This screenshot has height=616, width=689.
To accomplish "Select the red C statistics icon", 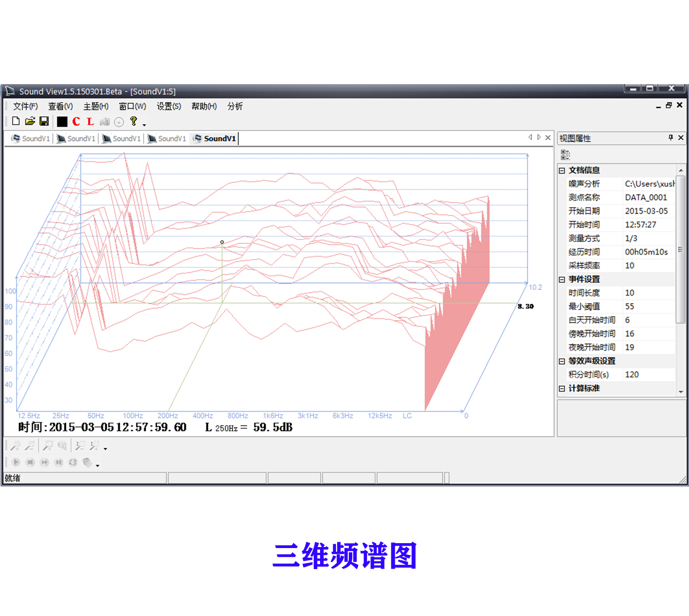I will (76, 121).
